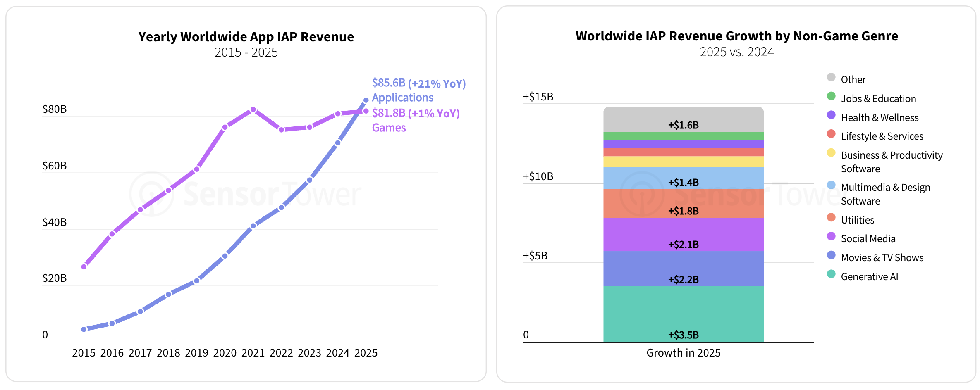Click the '$81.8B (+1% YoY)' label
980x390 pixels.
tap(416, 113)
